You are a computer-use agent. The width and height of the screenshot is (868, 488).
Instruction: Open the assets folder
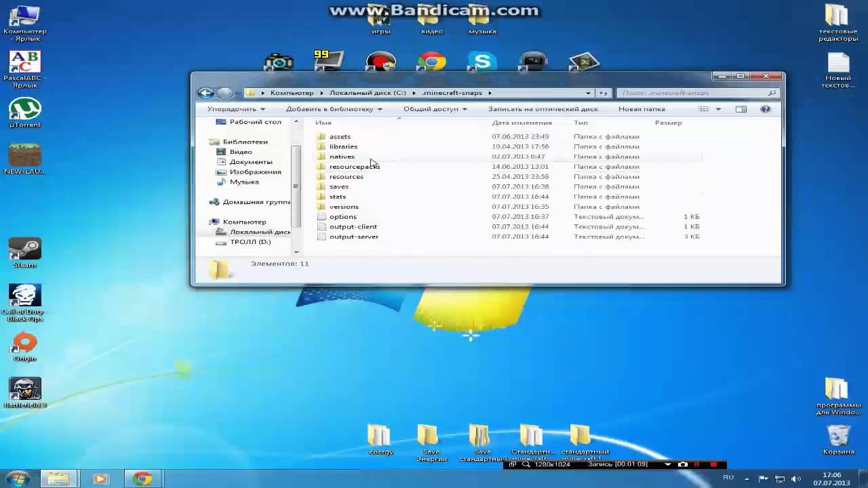(334, 136)
